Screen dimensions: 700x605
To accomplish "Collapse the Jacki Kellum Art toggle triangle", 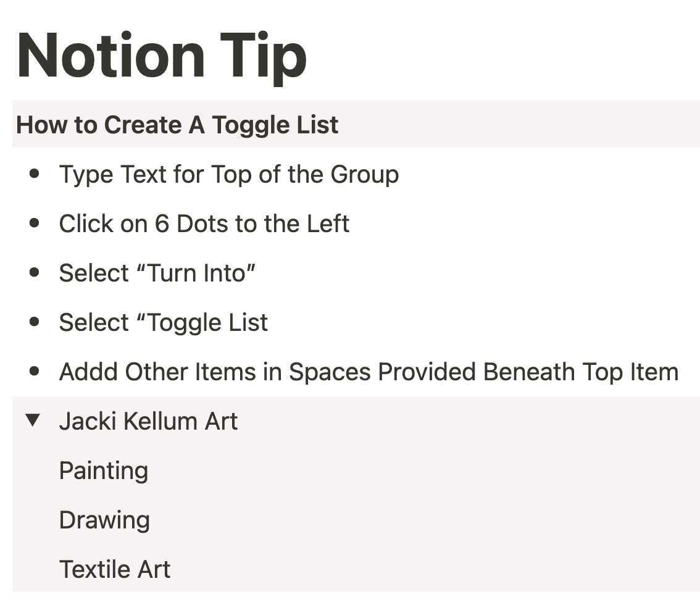I will pos(33,420).
